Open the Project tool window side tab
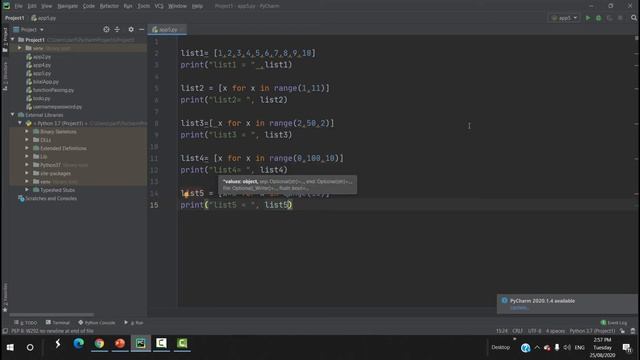640x360 pixels. pos(5,39)
